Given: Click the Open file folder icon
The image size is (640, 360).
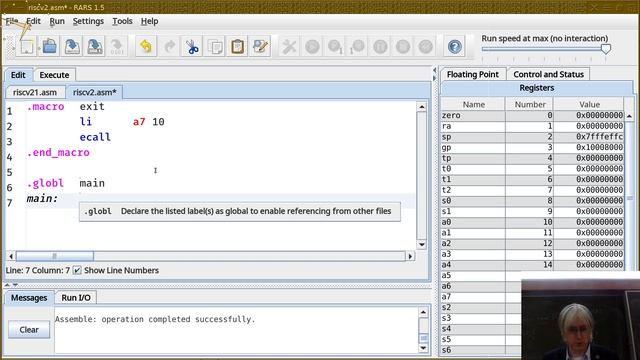Looking at the screenshot, I should (50, 47).
